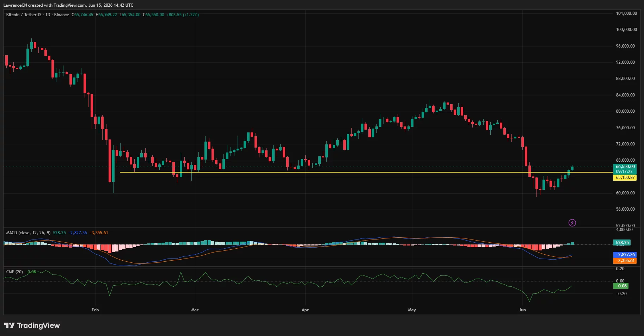Click the MACD (close, 12, 26, 9) label
644x336 pixels.
click(x=28, y=233)
